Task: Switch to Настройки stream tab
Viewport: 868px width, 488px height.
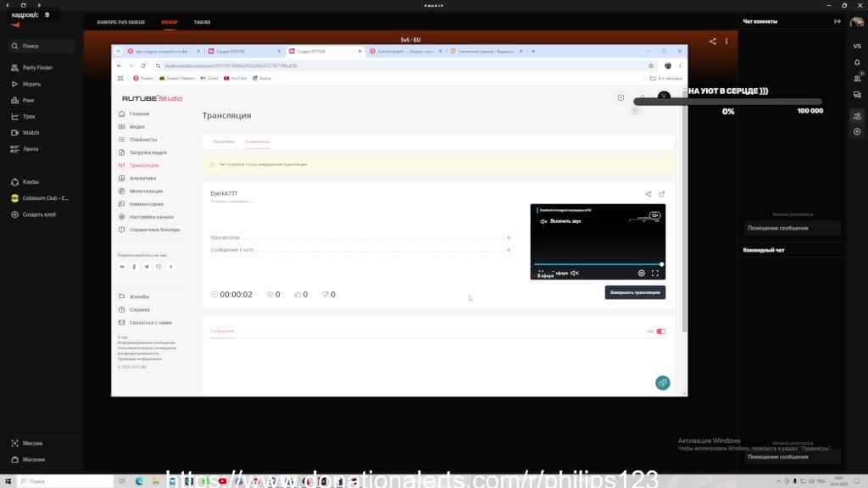Action: coord(224,141)
